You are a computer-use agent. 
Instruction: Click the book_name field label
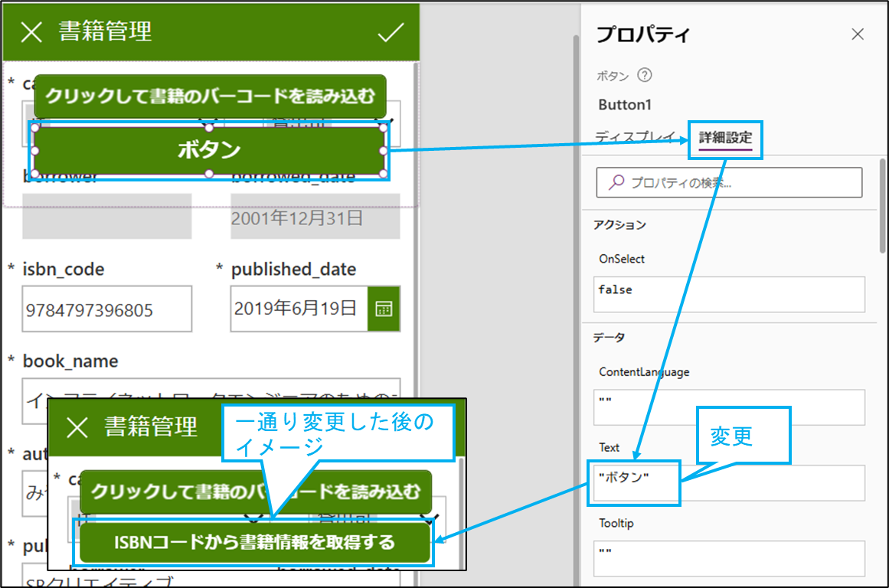[70, 361]
